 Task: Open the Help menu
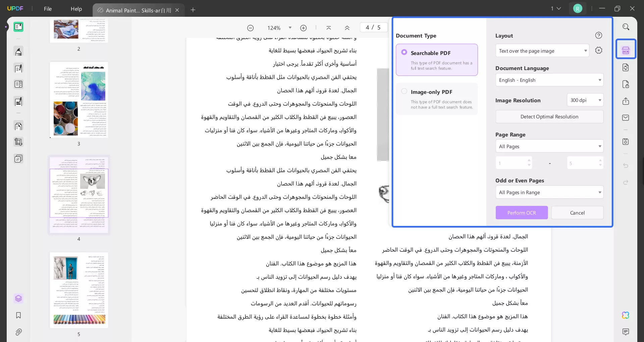click(76, 9)
